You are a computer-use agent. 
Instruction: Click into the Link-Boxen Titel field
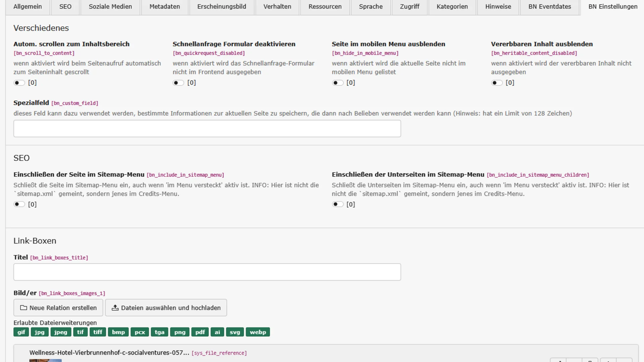coord(207,272)
